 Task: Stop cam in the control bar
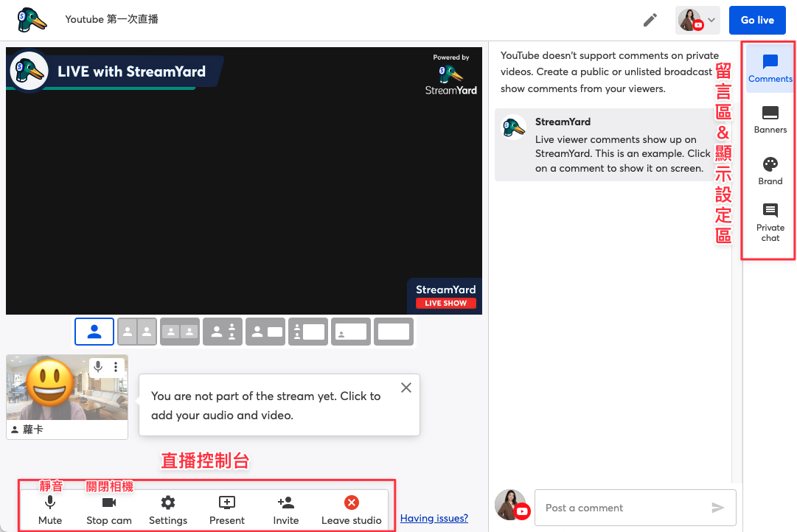[109, 510]
